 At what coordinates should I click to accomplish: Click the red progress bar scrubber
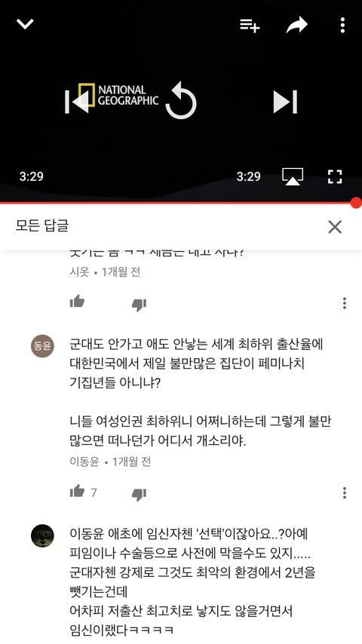click(x=356, y=203)
